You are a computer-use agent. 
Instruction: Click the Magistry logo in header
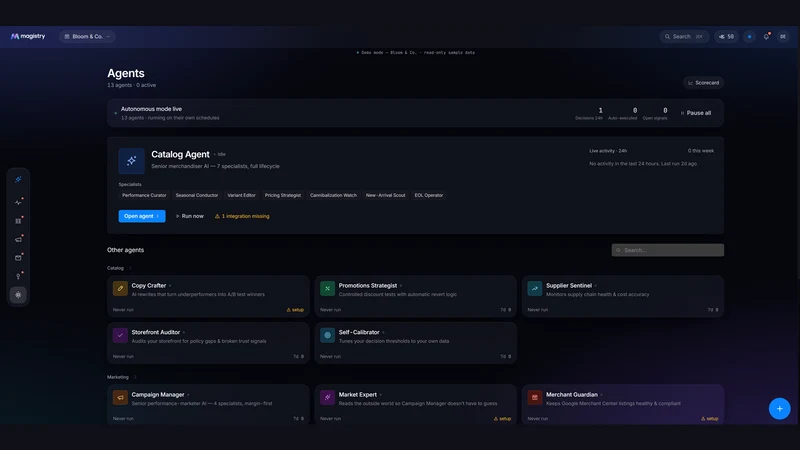[x=28, y=36]
